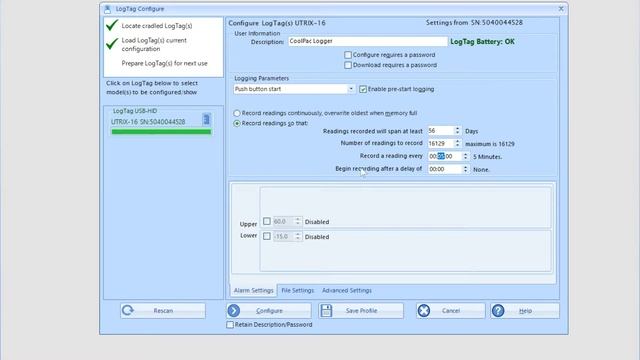Viewport: 640px width, 360px height.
Task: Click the readings count field 16129
Action: tap(440, 144)
